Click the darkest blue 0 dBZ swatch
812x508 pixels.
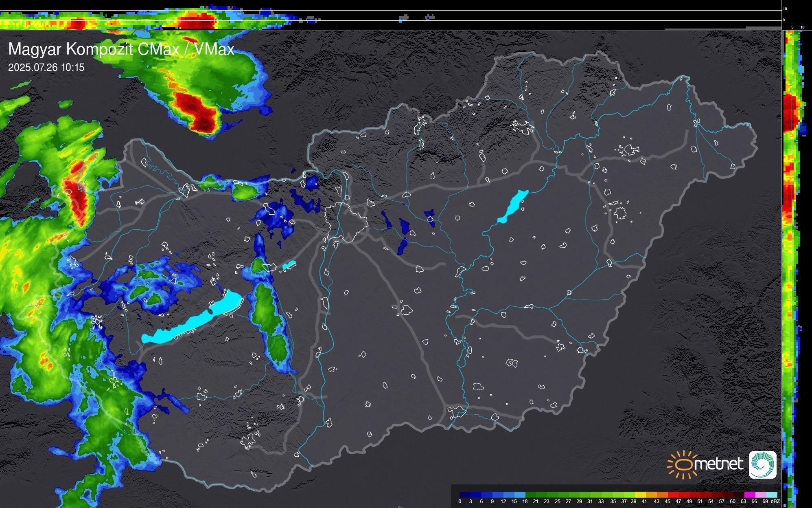pyautogui.click(x=465, y=495)
